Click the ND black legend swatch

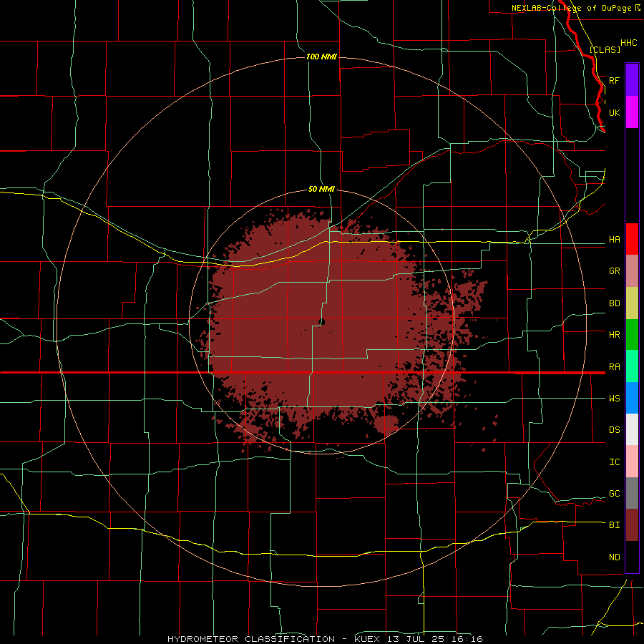[x=632, y=557]
